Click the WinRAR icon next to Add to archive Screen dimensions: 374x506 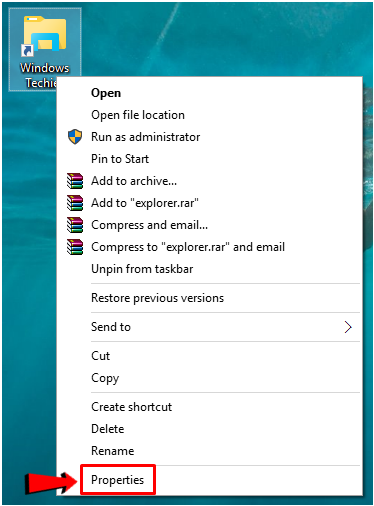point(75,181)
